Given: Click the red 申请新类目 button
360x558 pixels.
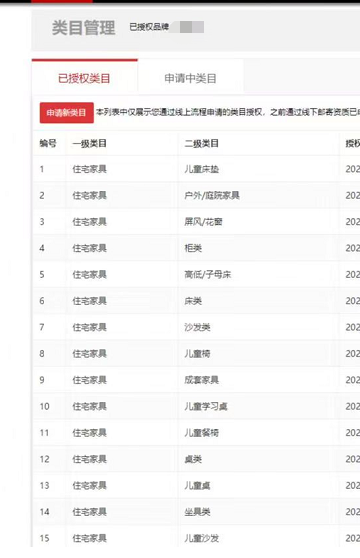Looking at the screenshot, I should [x=67, y=113].
